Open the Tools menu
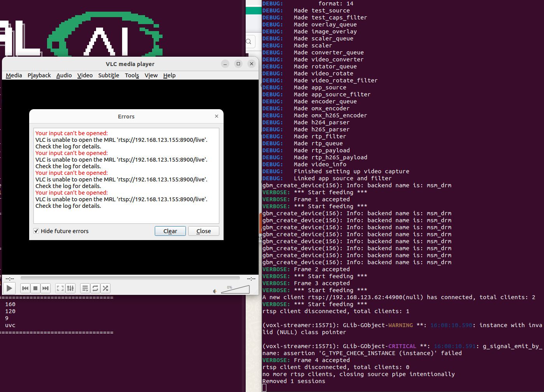The width and height of the screenshot is (544, 392). tap(132, 75)
